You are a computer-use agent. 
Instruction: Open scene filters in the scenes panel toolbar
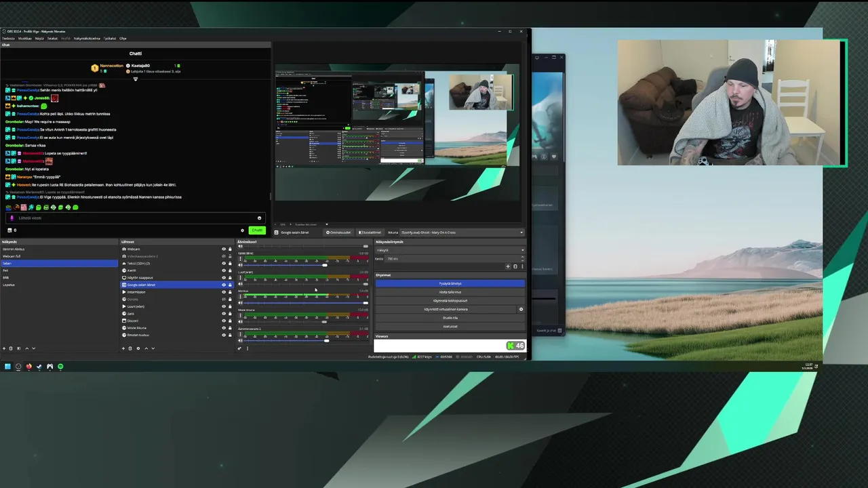(x=19, y=348)
